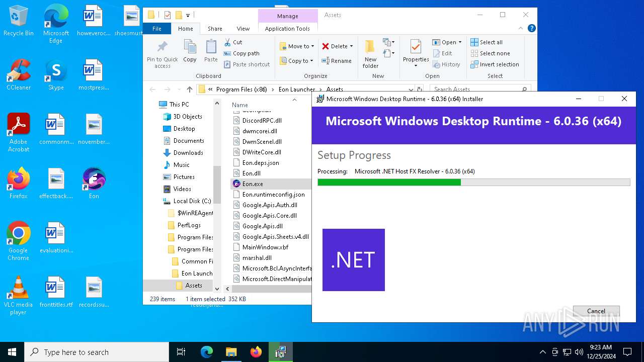Click Program Files (x86) breadcrumb

tap(242, 89)
